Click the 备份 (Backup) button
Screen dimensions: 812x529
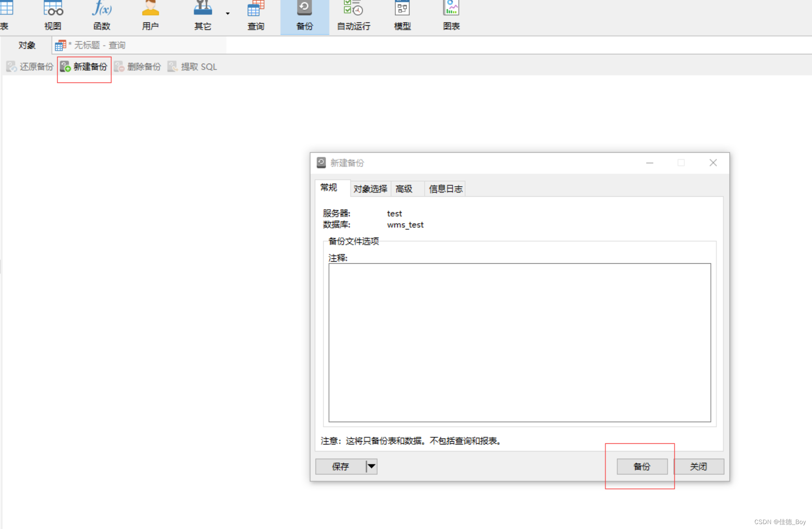[642, 466]
